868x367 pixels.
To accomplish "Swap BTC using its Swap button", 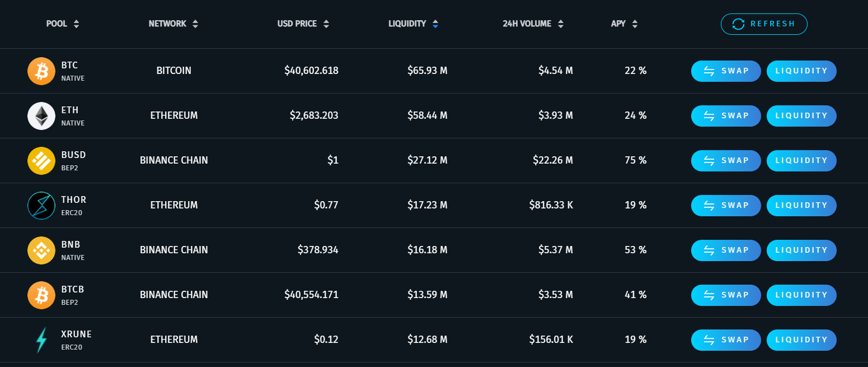I will click(x=726, y=71).
